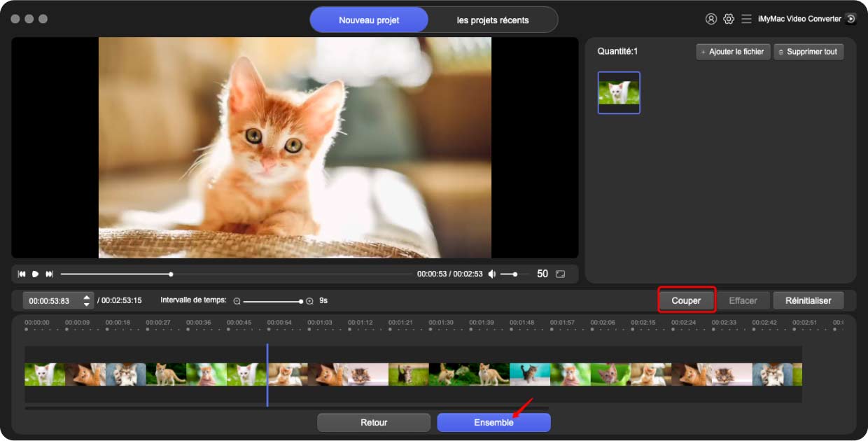This screenshot has height=441, width=868.
Task: Click the 9s interval value
Action: tap(323, 301)
